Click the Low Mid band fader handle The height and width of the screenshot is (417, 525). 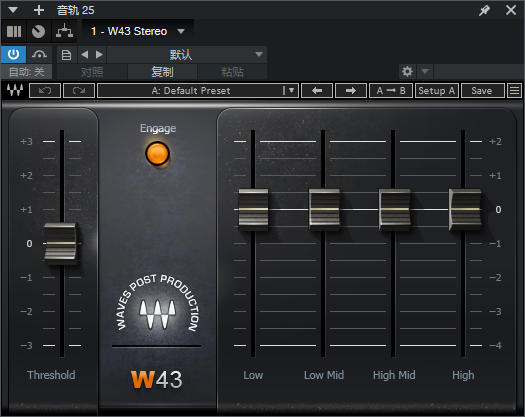(324, 210)
